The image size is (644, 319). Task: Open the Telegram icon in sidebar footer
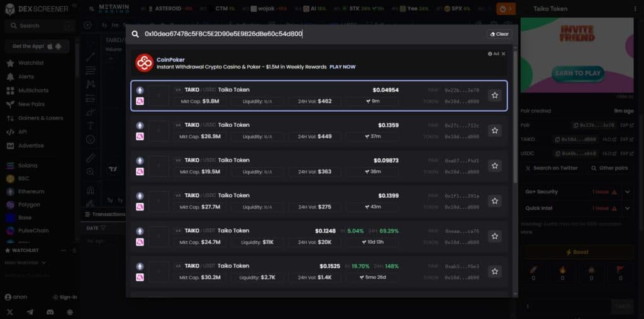click(x=30, y=312)
